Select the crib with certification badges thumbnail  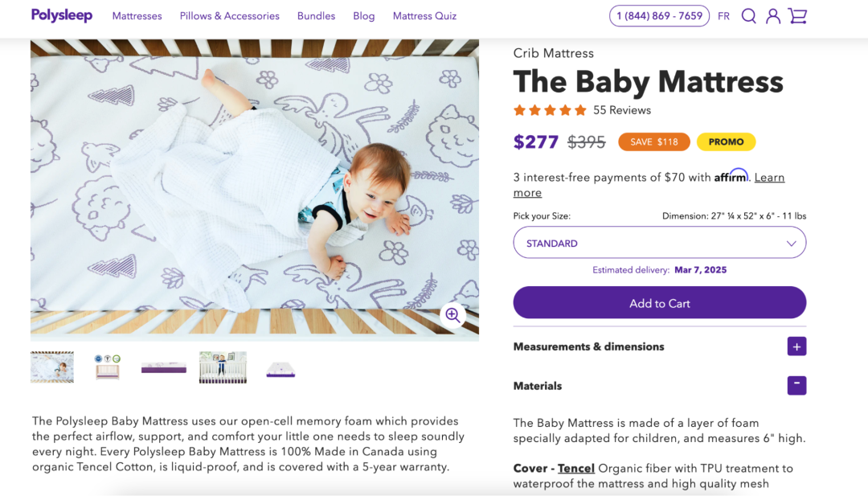coord(107,367)
